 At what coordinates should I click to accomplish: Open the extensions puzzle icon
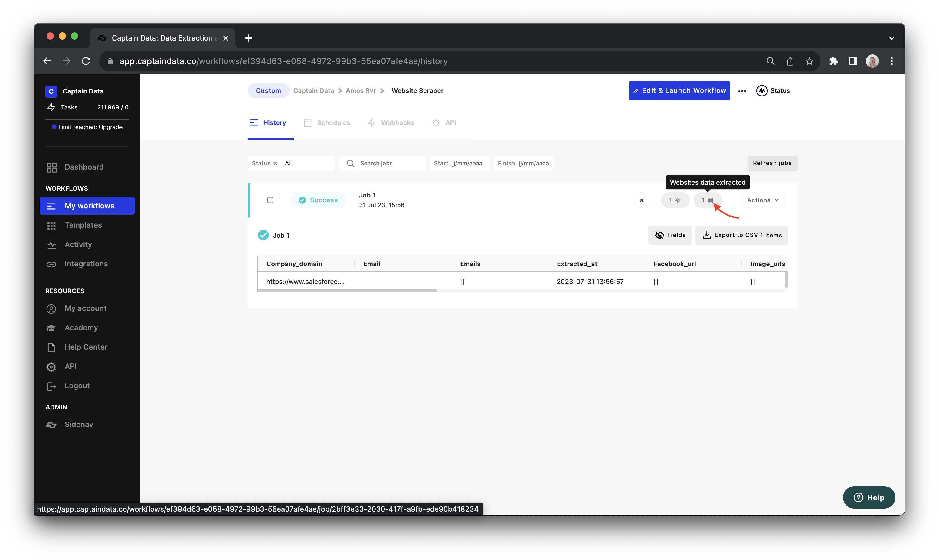[833, 61]
